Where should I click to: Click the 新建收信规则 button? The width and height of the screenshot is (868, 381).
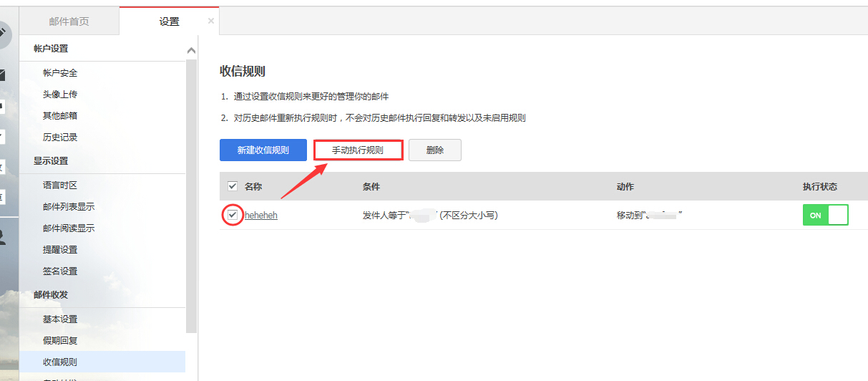(x=263, y=150)
